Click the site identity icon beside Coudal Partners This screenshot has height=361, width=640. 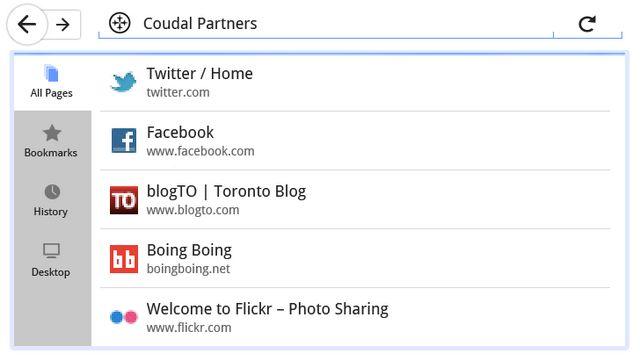click(120, 23)
